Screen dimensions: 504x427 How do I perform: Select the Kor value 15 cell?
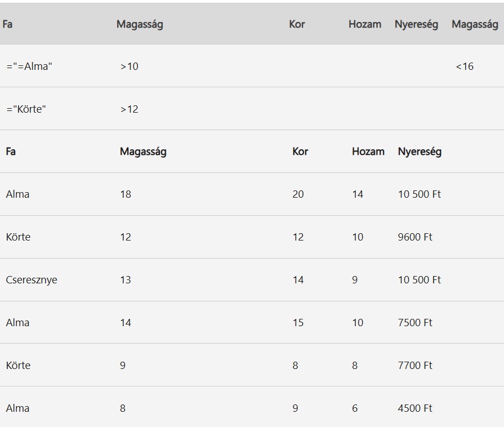(298, 323)
